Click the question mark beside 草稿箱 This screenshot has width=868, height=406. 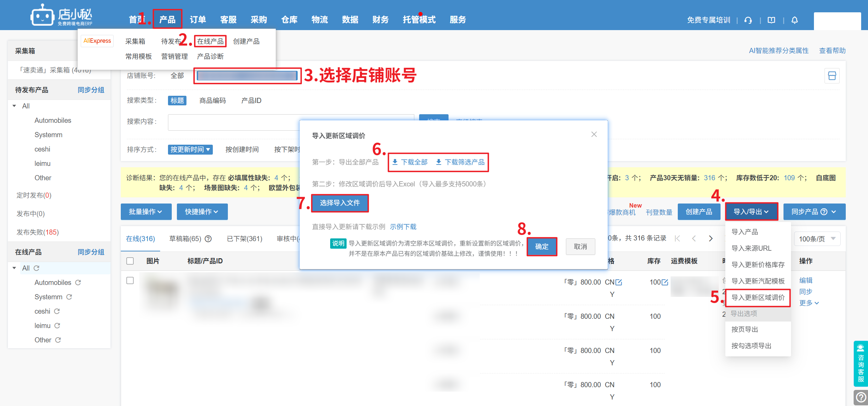click(x=208, y=239)
